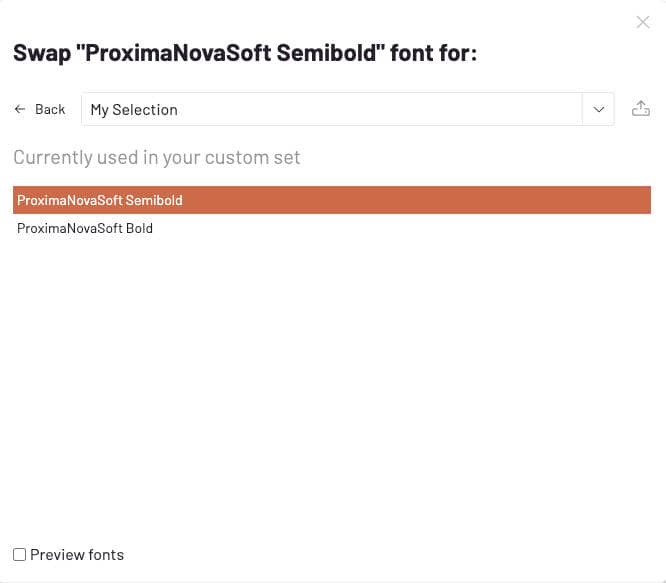Click the tray of the upload icon
Image resolution: width=666 pixels, height=583 pixels.
click(641, 114)
